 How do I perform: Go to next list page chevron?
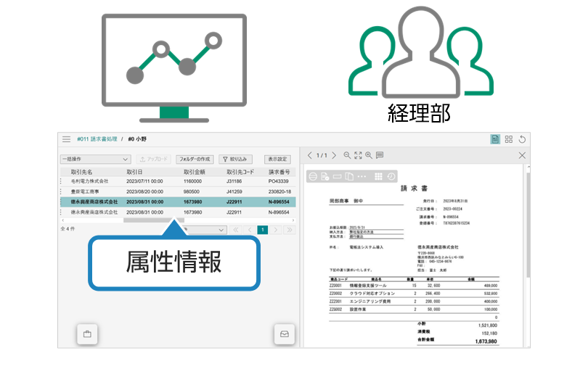coord(276,230)
